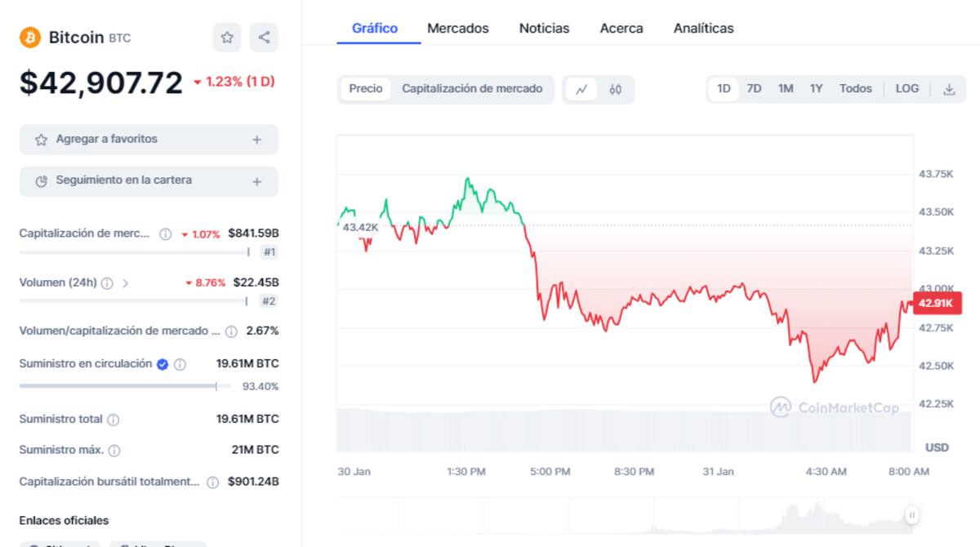
Task: Click the star favorite icon beside Bitcoin
Action: (227, 38)
